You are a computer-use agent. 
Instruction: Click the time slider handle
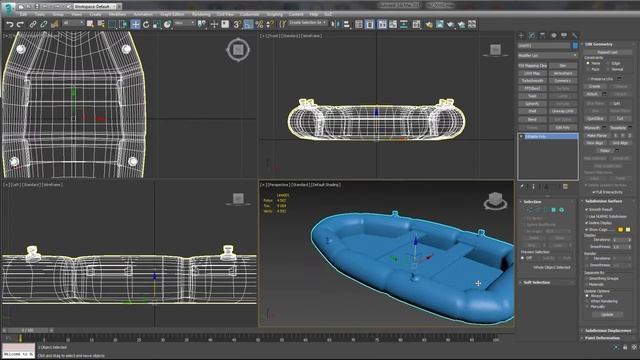pyautogui.click(x=28, y=331)
